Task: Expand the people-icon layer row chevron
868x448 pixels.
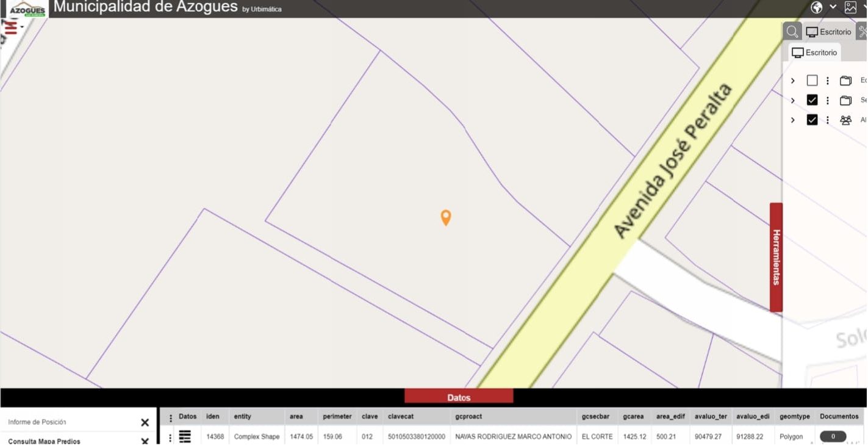Action: pyautogui.click(x=792, y=120)
